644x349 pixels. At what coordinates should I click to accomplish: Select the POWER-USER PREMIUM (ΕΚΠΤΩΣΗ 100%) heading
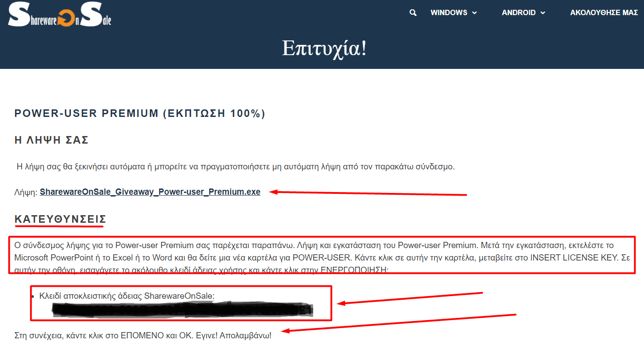(x=140, y=113)
